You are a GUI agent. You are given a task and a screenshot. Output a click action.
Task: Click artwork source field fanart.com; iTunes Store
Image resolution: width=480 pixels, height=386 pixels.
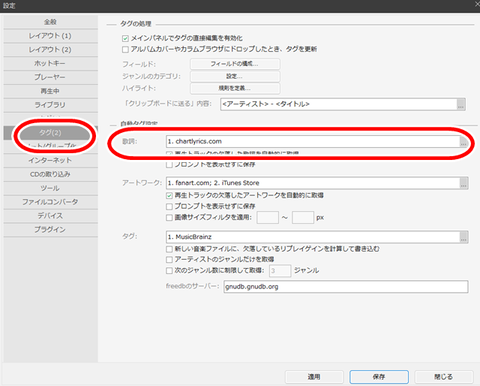[x=313, y=183]
